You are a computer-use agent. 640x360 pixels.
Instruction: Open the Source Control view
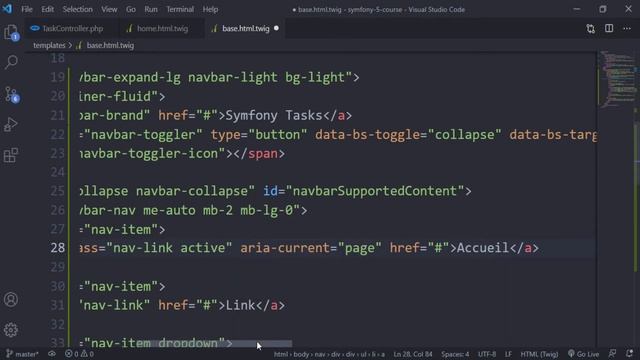pyautogui.click(x=11, y=94)
